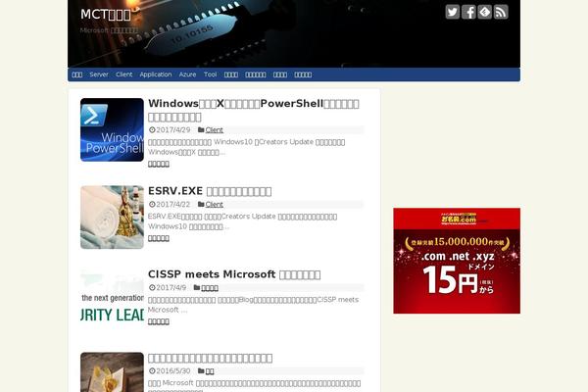Click the folder icon on the 2017/4/29 post

201,129
